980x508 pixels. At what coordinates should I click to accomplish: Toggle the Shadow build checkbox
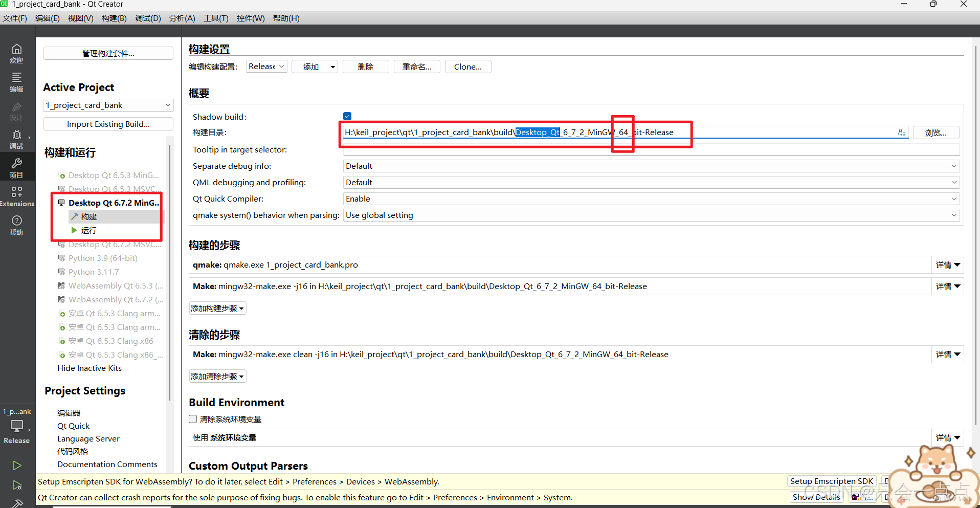(x=347, y=116)
